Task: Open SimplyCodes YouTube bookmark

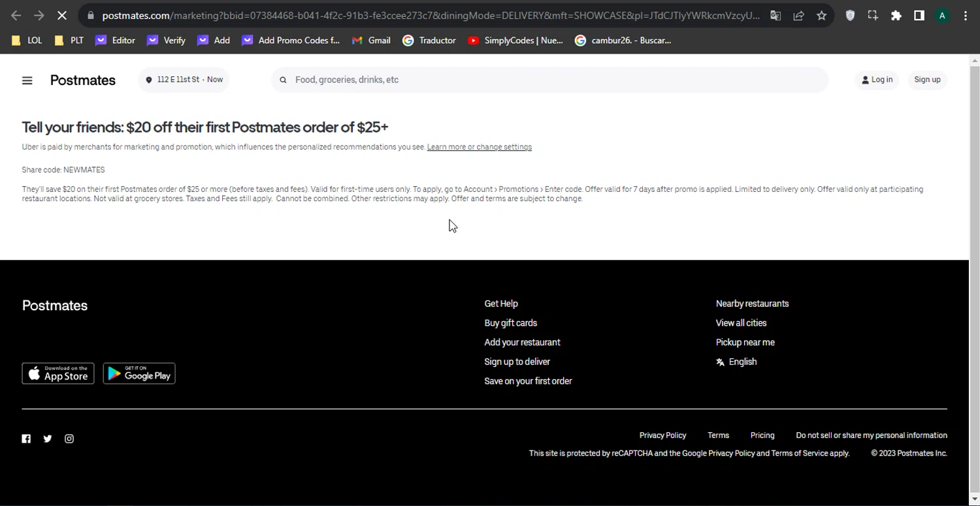Action: pos(515,40)
